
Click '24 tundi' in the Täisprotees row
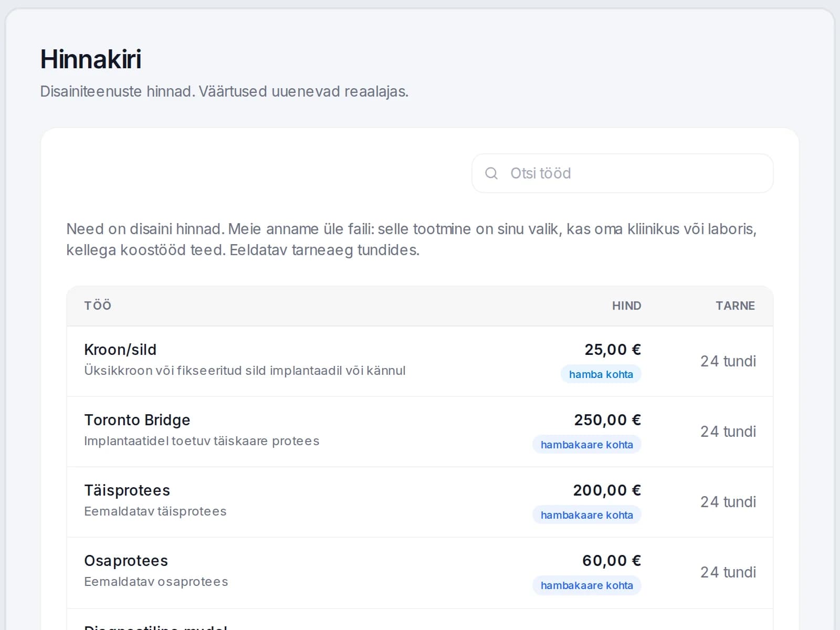728,502
